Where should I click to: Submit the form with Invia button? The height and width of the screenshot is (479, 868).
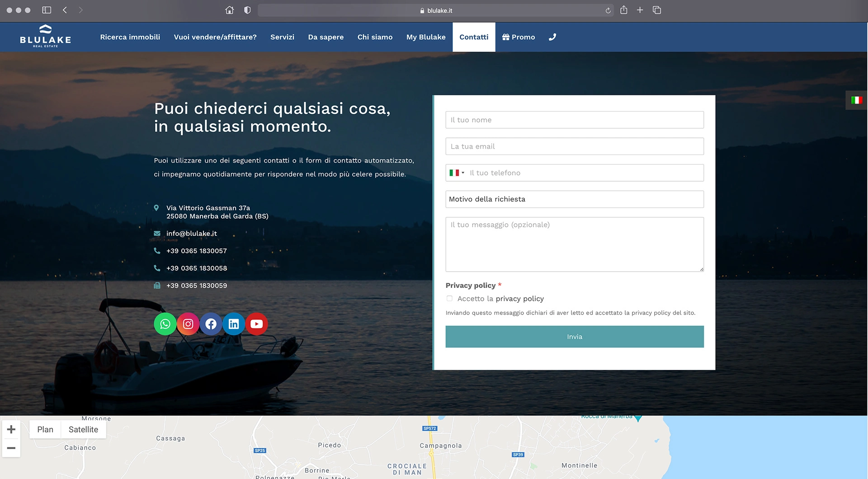coord(575,337)
